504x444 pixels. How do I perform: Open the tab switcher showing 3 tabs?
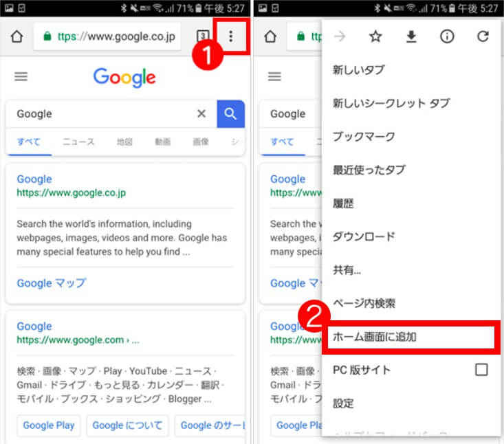(202, 36)
